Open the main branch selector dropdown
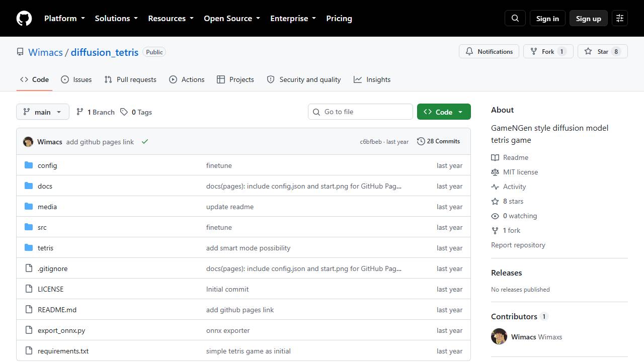 (x=43, y=112)
